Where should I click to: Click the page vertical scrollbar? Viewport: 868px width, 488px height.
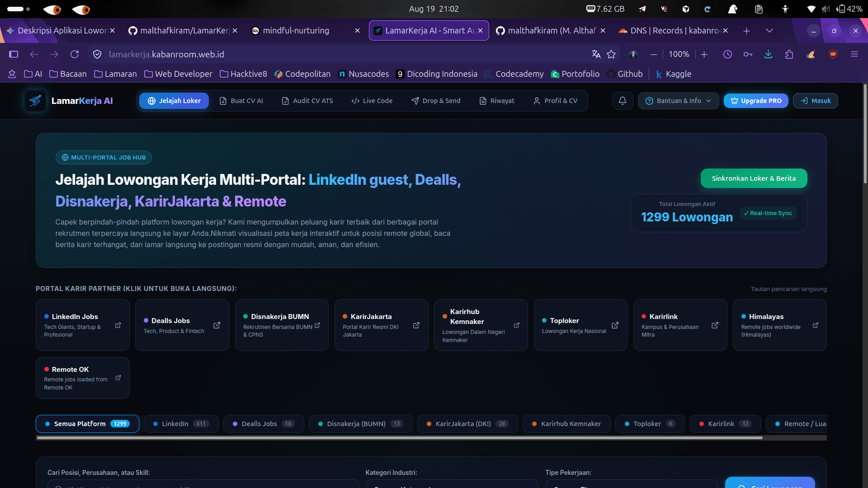tap(865, 134)
